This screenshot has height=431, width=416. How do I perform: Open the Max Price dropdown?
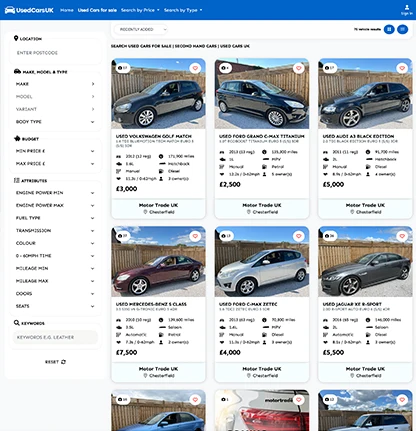pos(55,164)
